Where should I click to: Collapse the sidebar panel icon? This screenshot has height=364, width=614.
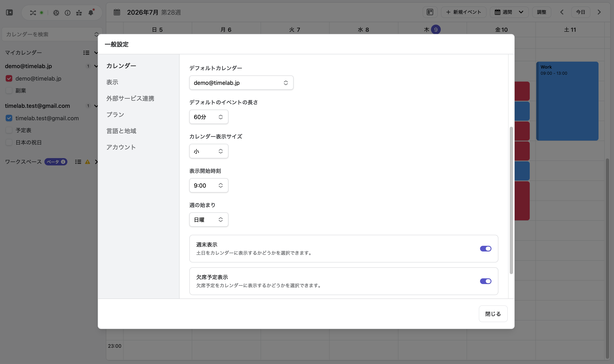9,12
